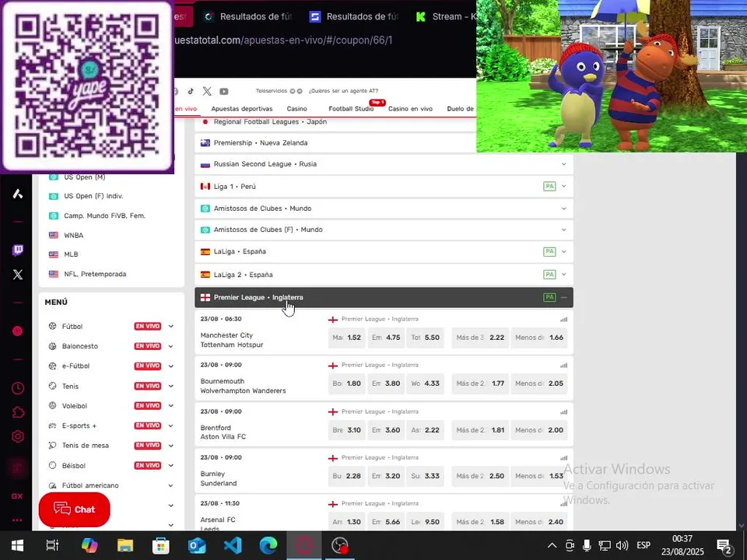
Task: Open History clock icon in Opera sidebar
Action: (x=18, y=388)
